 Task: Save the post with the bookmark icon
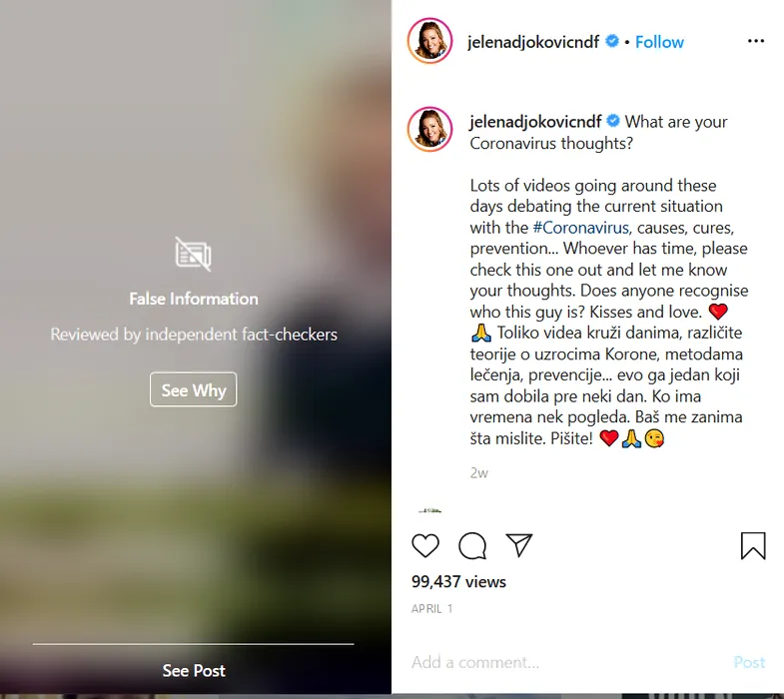[x=753, y=545]
